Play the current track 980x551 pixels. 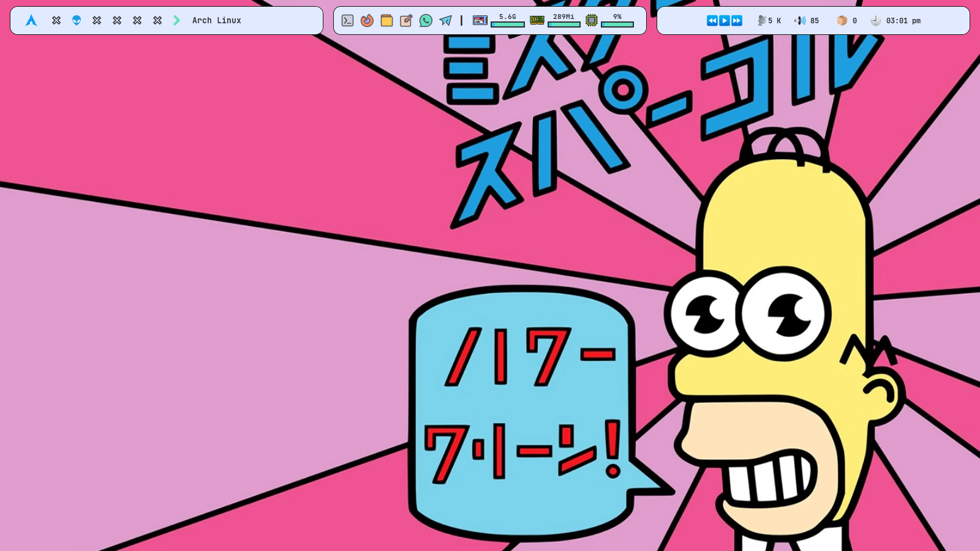[x=725, y=21]
